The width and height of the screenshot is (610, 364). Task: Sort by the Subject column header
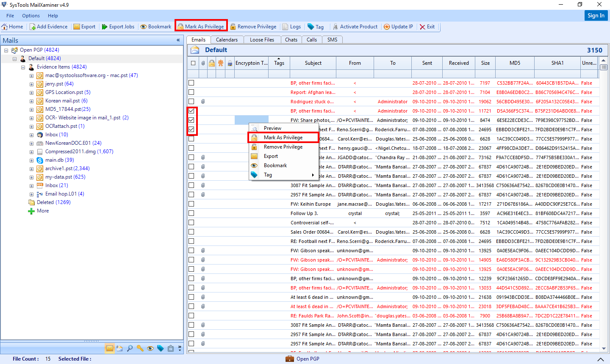313,63
